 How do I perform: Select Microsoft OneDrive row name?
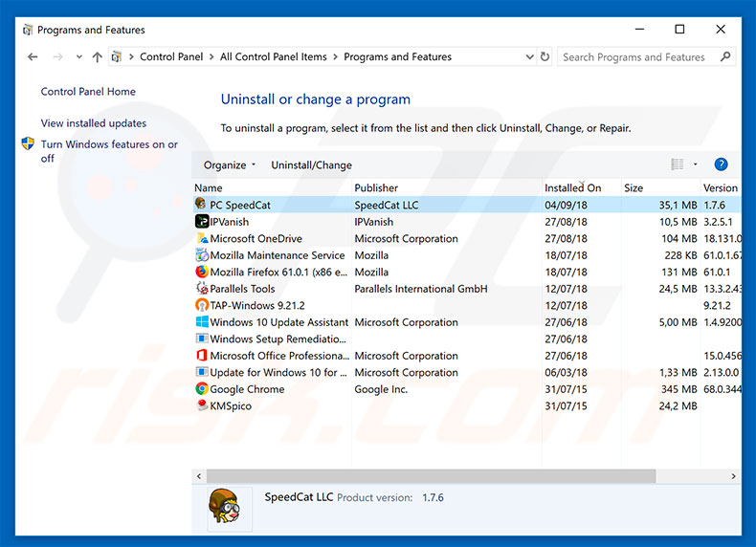point(256,238)
